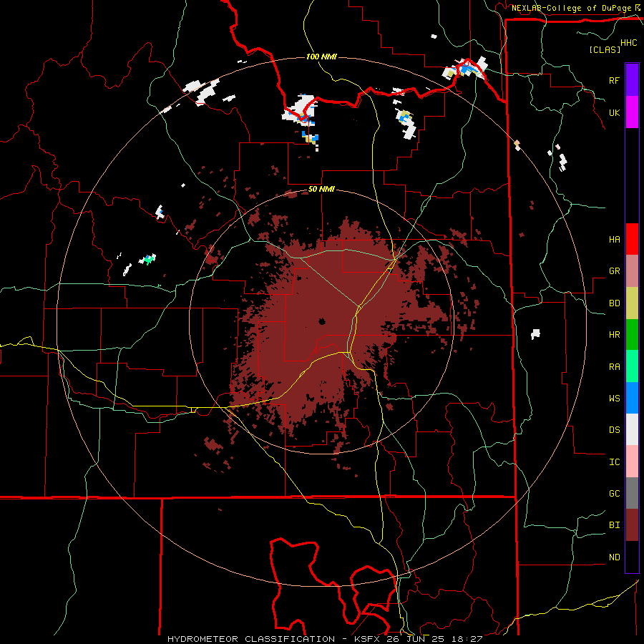Screen dimensions: 644x644
Task: Select the HR legend label
Action: coord(614,335)
